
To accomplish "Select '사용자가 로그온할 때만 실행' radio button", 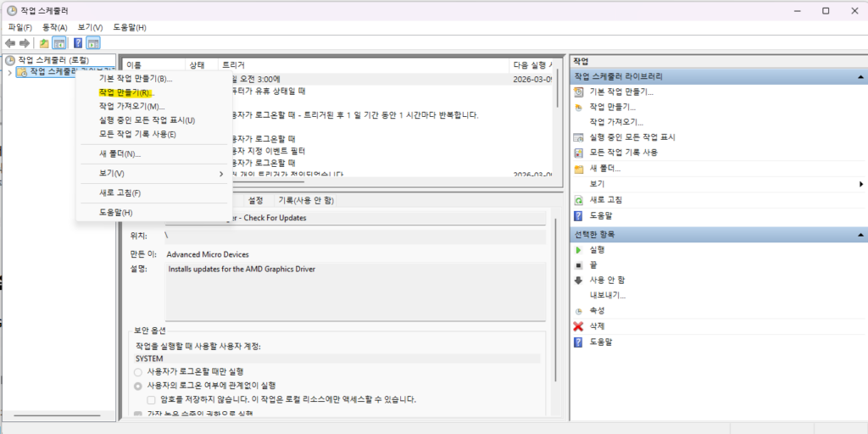I will pos(138,372).
